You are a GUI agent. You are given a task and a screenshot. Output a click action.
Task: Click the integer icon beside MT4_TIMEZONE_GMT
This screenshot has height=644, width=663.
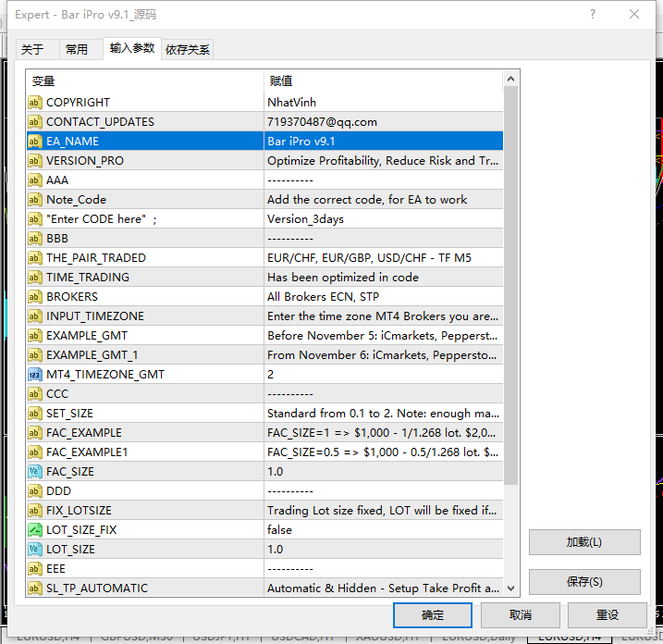pos(35,375)
